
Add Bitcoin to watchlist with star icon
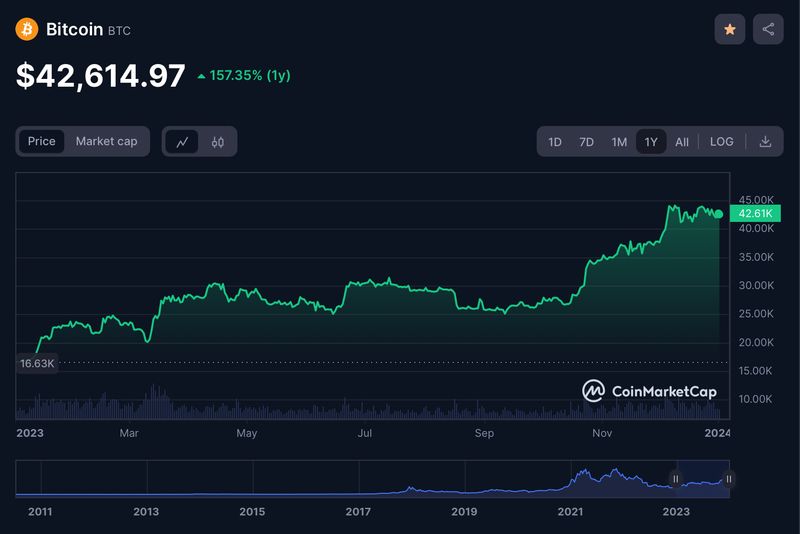tap(729, 30)
